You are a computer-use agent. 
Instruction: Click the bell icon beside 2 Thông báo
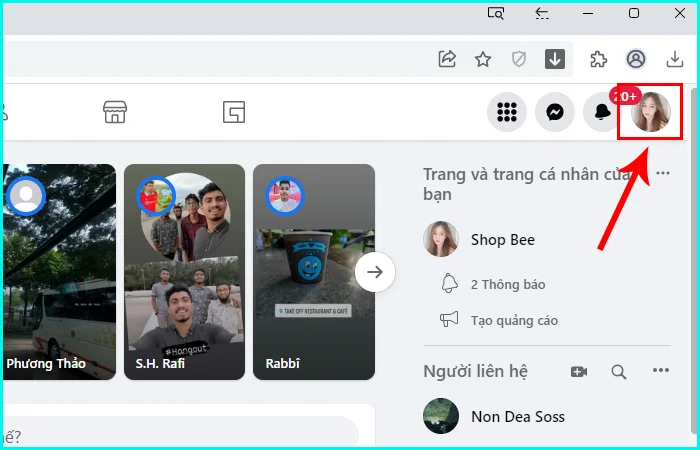point(449,283)
